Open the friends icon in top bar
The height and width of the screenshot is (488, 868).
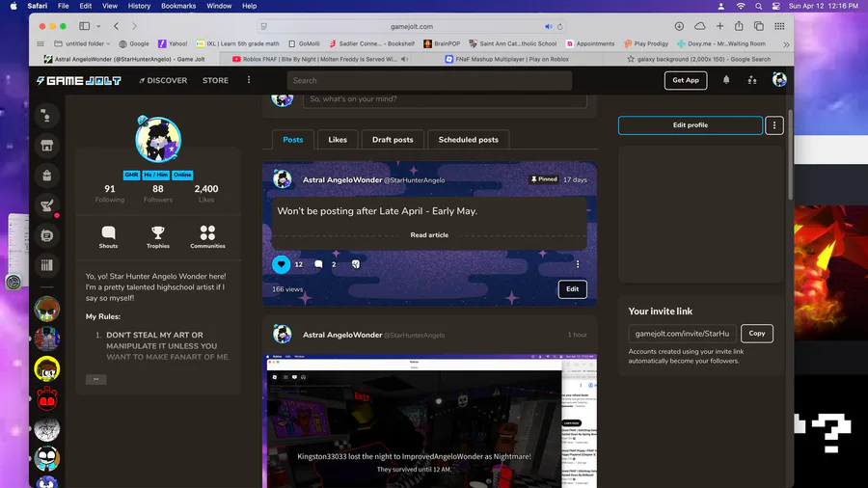[751, 80]
